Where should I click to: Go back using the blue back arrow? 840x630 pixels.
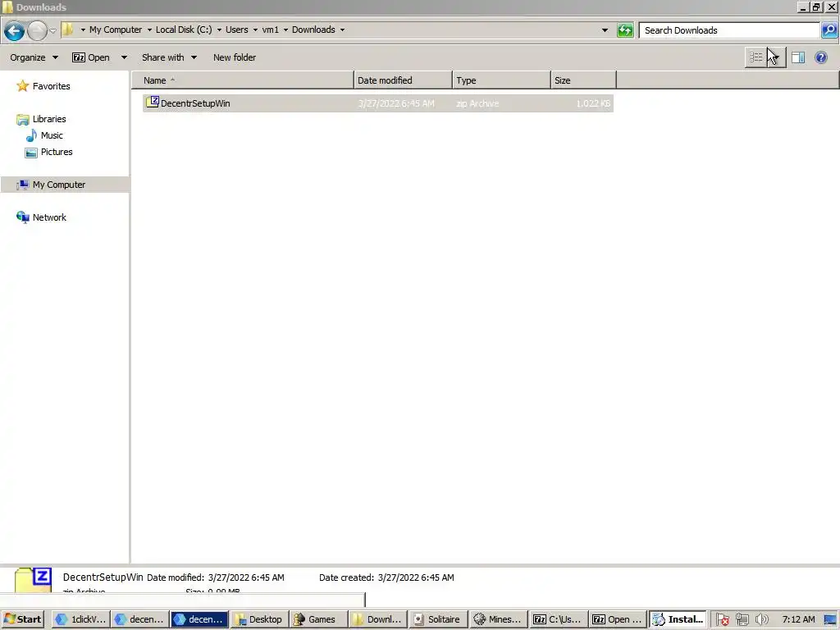(15, 30)
